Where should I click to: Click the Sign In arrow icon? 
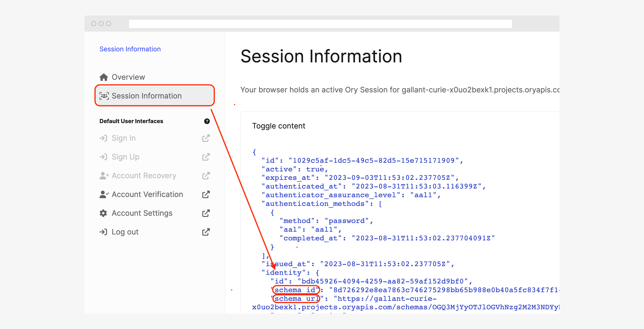pos(103,138)
